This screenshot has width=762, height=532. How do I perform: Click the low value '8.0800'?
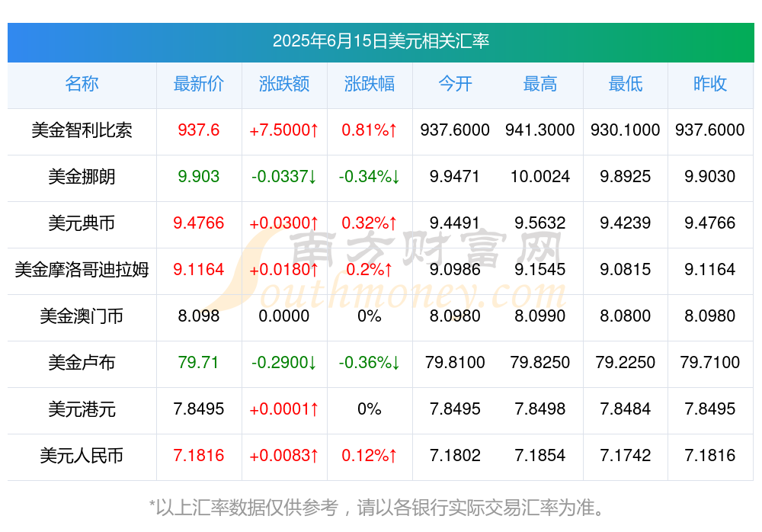[x=626, y=316]
